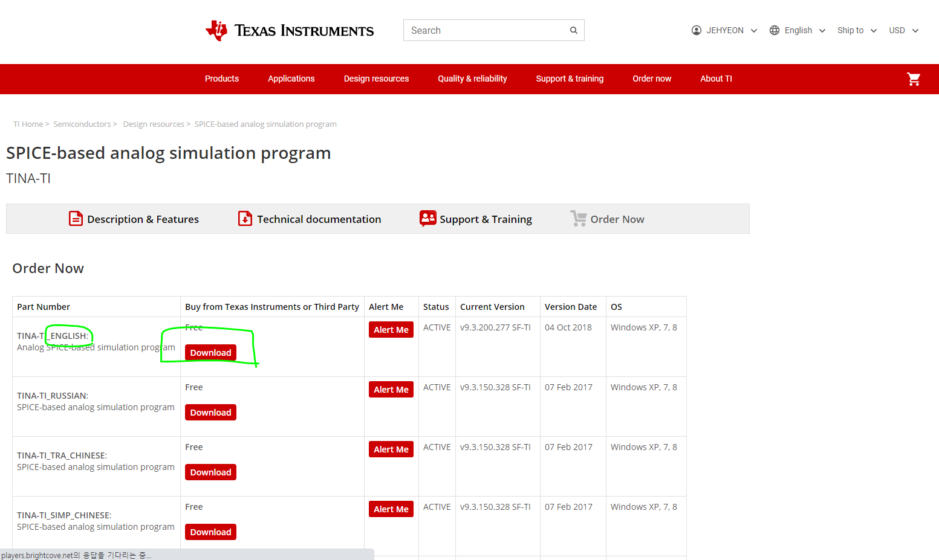Image resolution: width=939 pixels, height=560 pixels.
Task: Click Alert Me for TINA-TI_TRA_CHINESE
Action: tap(391, 449)
